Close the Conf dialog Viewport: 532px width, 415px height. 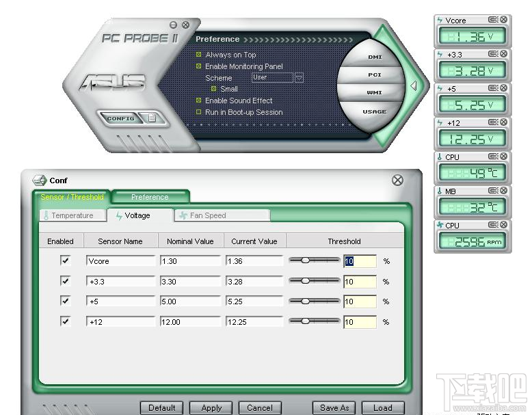[398, 180]
